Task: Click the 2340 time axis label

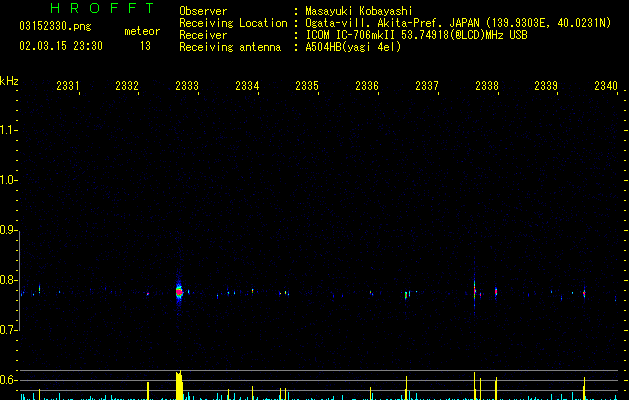Action: (606, 86)
